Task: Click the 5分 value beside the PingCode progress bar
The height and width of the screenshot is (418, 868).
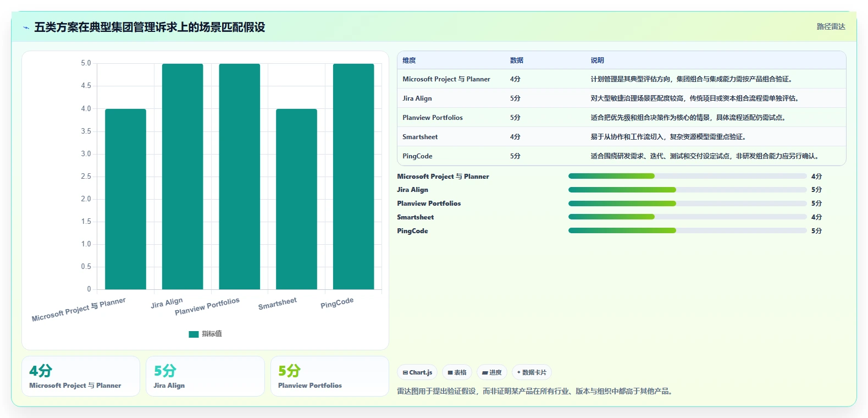Action: (816, 231)
